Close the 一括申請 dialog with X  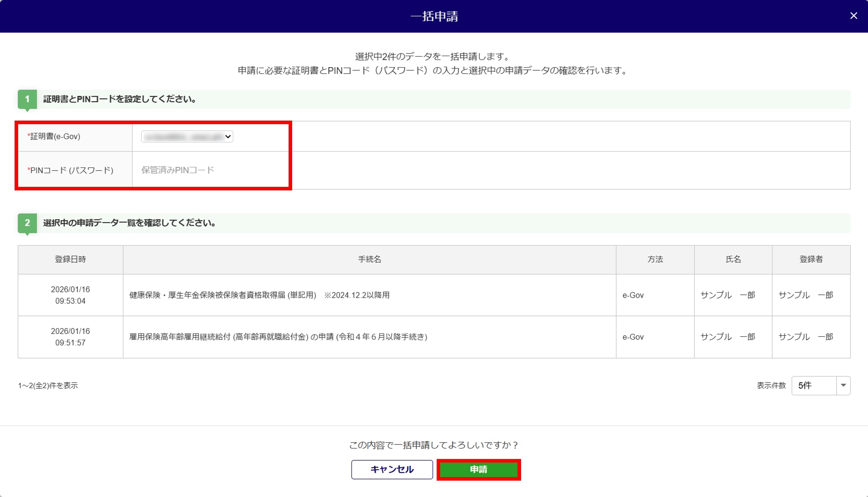coord(853,16)
